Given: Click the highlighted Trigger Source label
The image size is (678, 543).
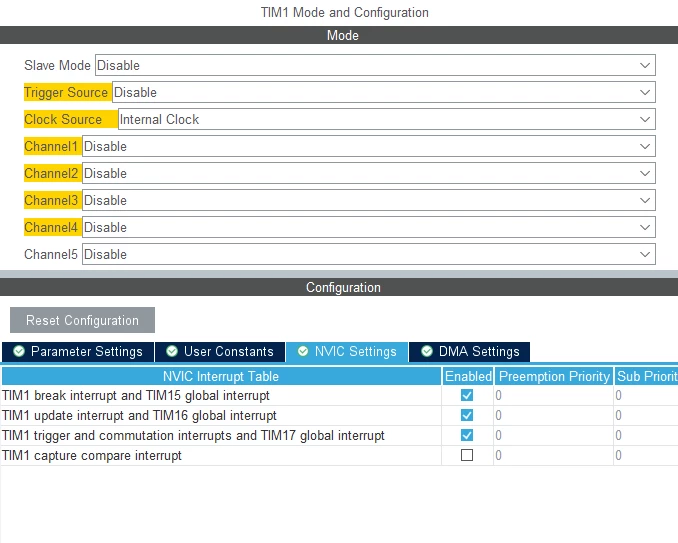Looking at the screenshot, I should coord(66,92).
